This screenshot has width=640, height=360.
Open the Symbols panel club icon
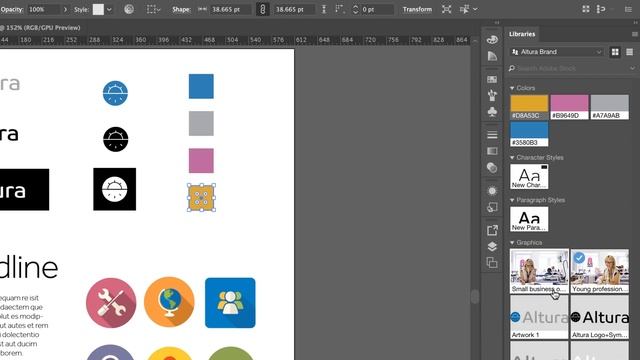point(492,112)
